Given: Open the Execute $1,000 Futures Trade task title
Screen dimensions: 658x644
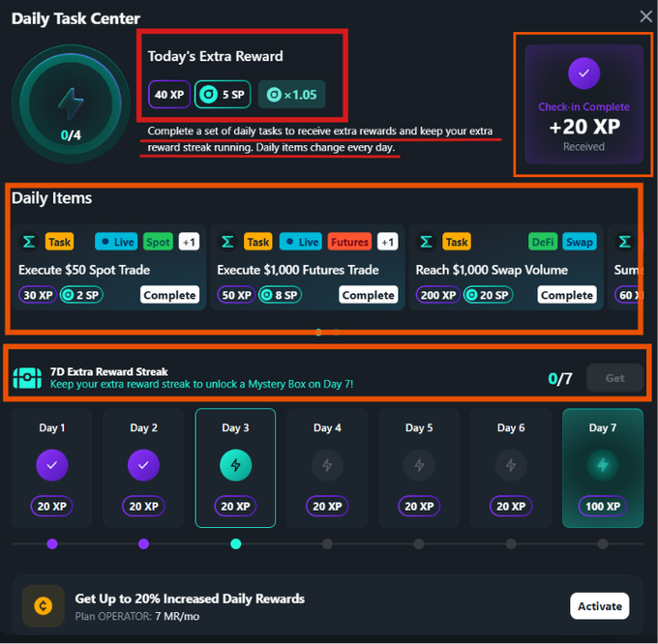Looking at the screenshot, I should pos(298,270).
